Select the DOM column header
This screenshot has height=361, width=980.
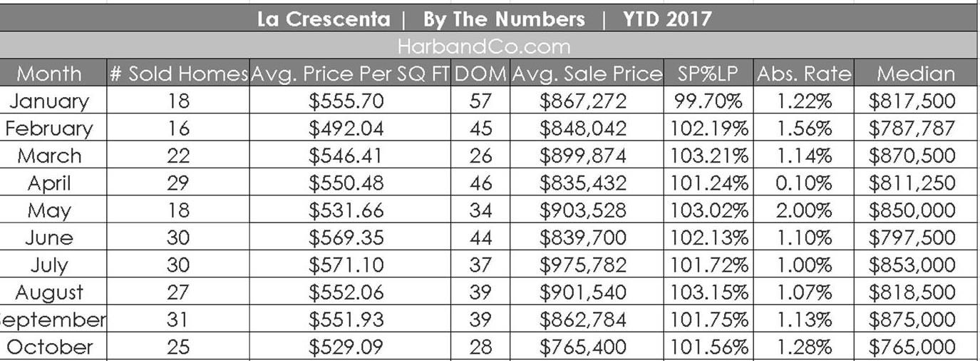[x=480, y=73]
